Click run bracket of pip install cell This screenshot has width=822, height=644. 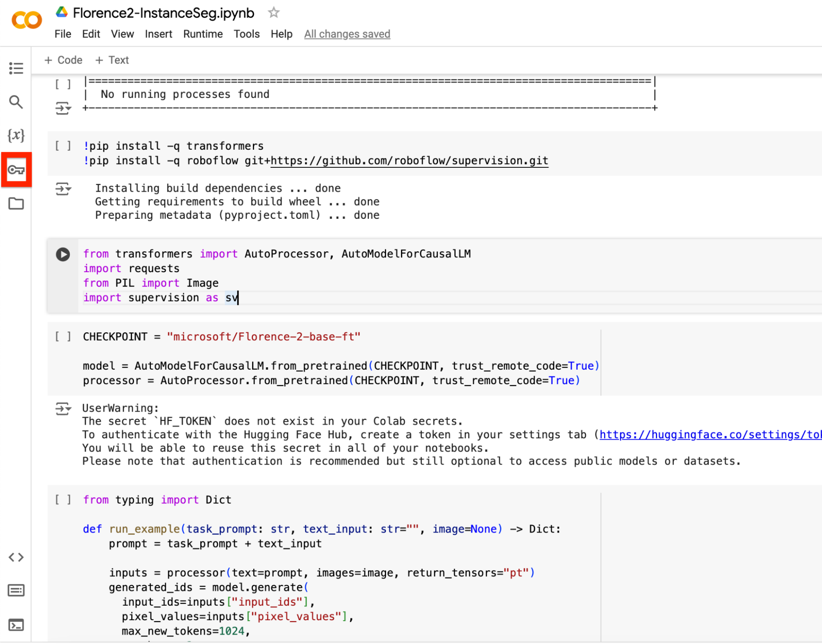(x=63, y=146)
